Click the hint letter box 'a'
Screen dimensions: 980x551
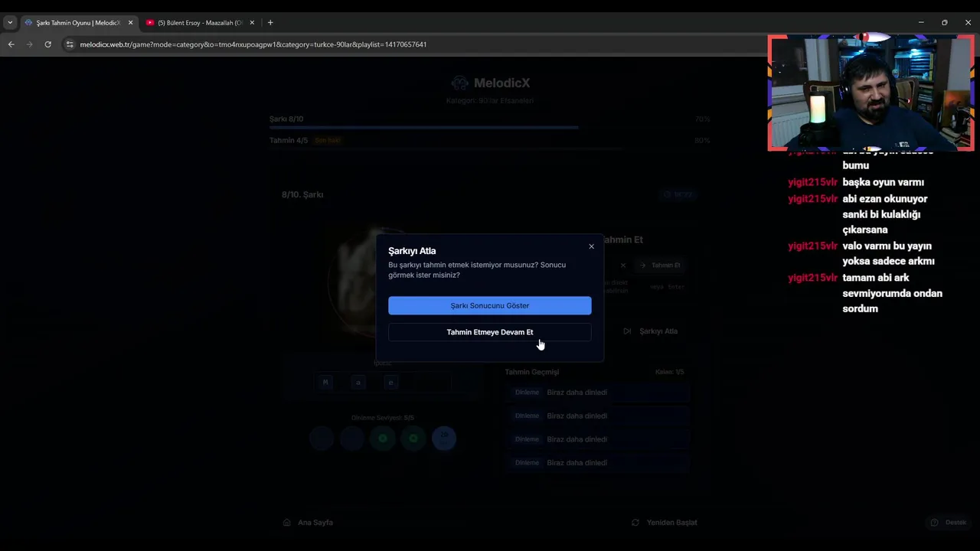[x=358, y=383]
